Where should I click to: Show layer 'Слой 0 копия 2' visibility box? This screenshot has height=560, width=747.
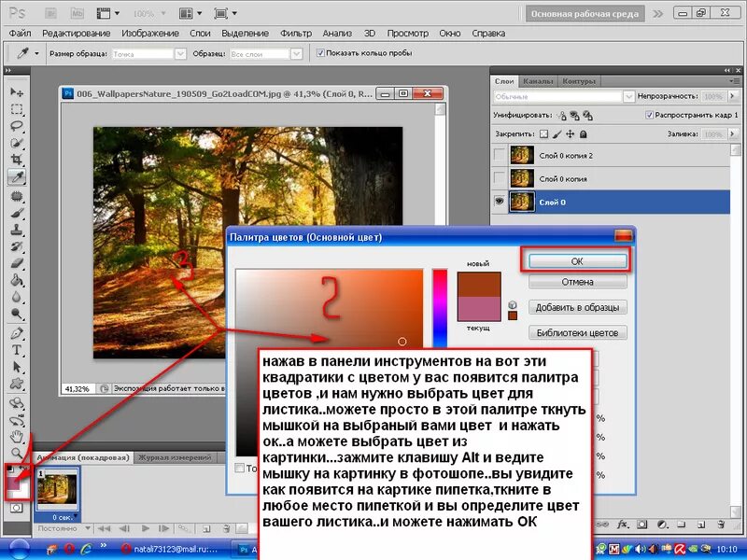pyautogui.click(x=500, y=155)
